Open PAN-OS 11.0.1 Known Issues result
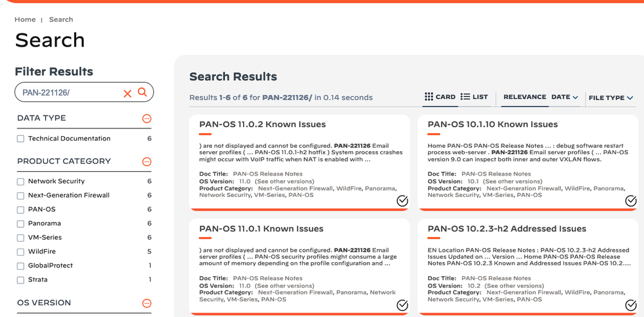The width and height of the screenshot is (644, 317). pos(261,229)
